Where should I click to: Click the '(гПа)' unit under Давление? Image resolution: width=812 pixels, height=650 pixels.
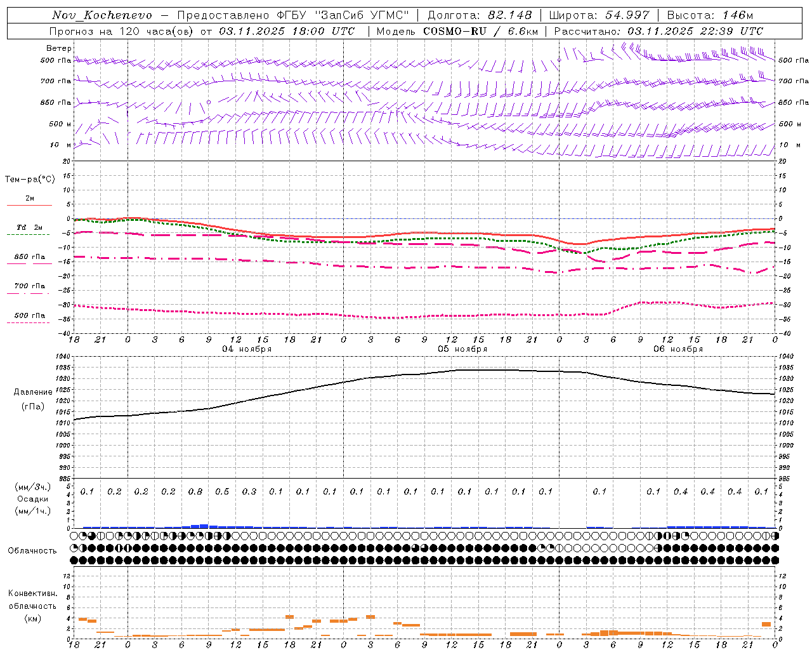click(33, 407)
